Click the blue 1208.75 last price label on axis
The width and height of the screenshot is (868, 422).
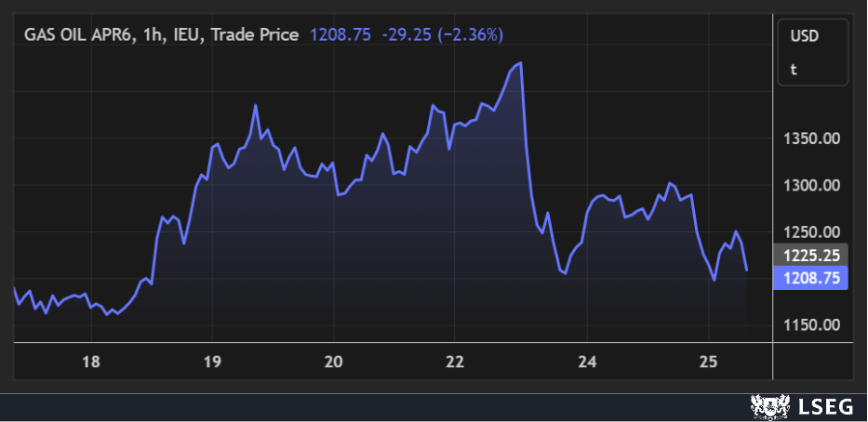pyautogui.click(x=811, y=278)
